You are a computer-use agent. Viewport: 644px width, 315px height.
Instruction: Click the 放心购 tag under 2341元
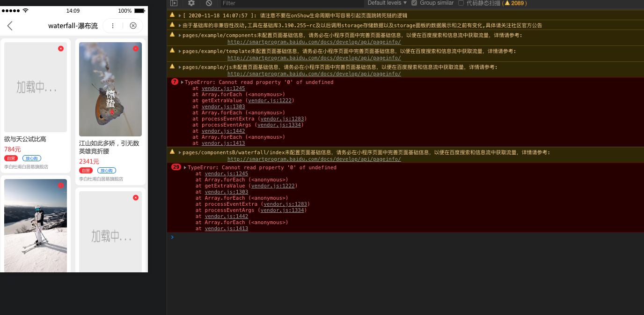pyautogui.click(x=107, y=171)
